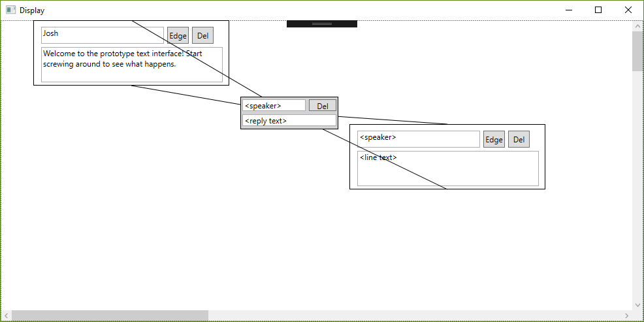Click Edge button beside the line text node speaker

click(494, 139)
